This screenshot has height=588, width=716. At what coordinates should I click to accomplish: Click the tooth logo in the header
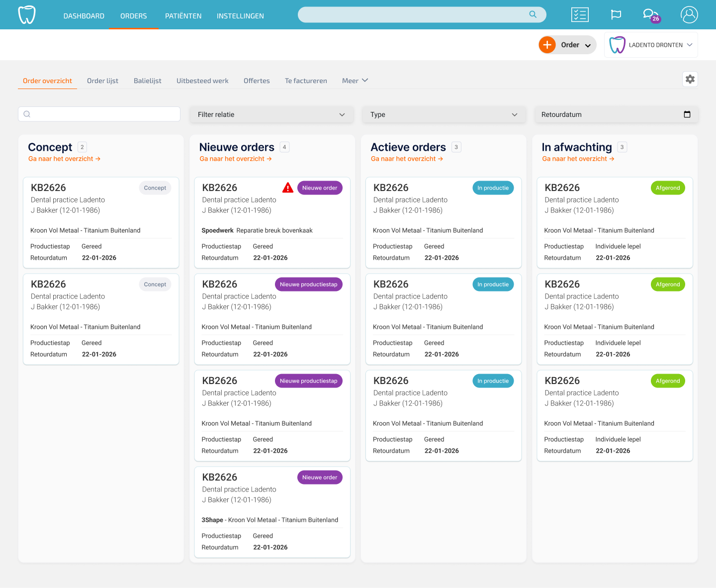(x=27, y=15)
